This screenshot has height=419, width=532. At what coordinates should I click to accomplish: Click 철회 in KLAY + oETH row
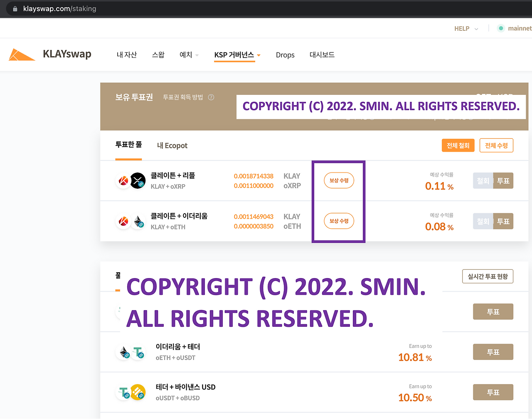[x=483, y=221]
